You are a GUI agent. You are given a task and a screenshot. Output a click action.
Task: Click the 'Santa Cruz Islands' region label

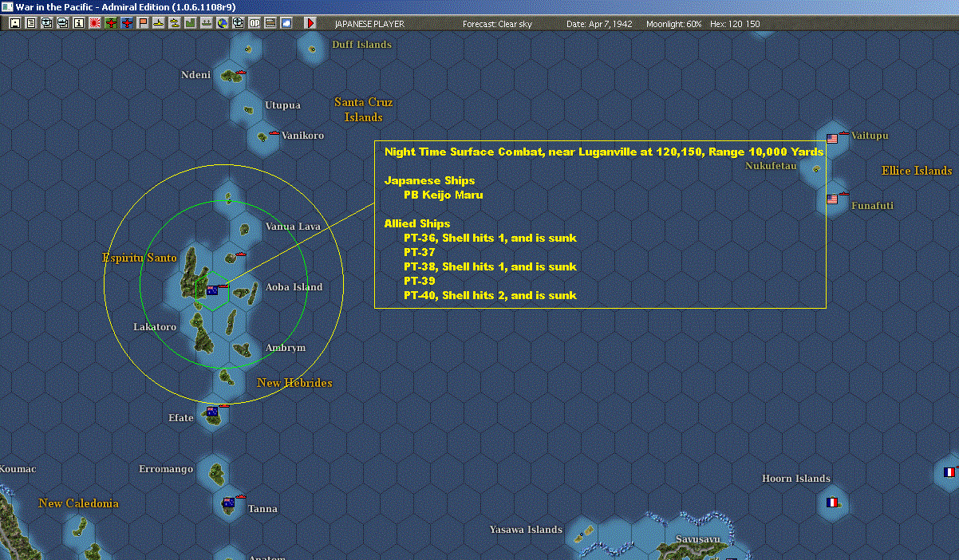pos(363,109)
